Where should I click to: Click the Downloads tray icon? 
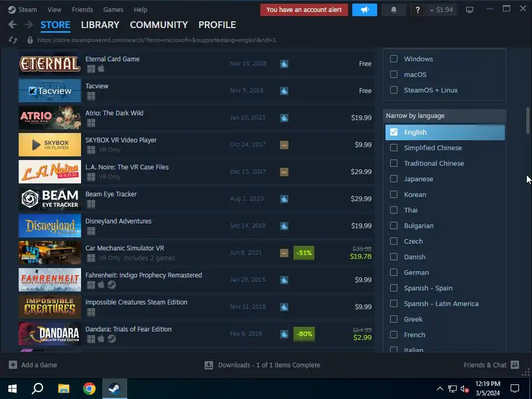pos(209,365)
